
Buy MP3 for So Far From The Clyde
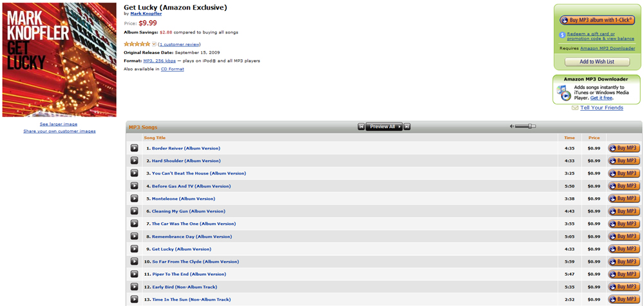[624, 262]
